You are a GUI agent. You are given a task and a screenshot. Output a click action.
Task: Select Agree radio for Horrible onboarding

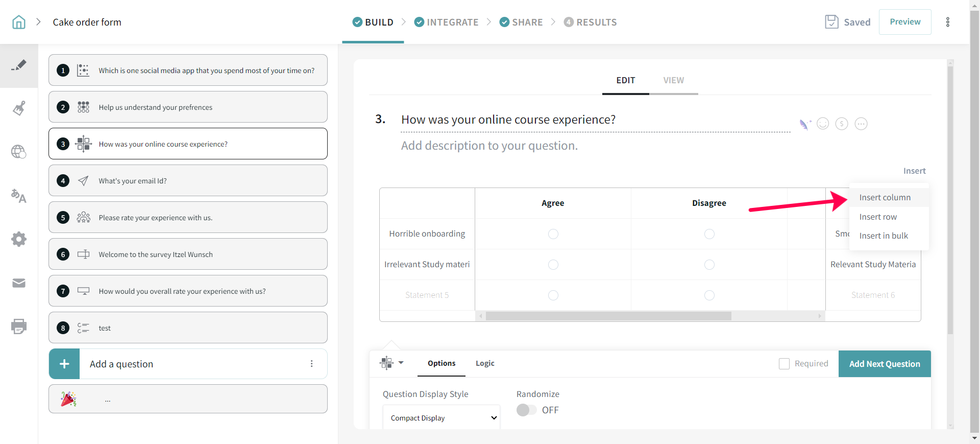(x=553, y=234)
